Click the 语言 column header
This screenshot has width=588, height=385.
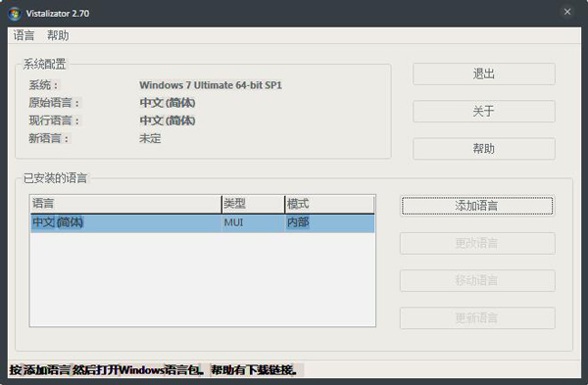[x=125, y=204]
